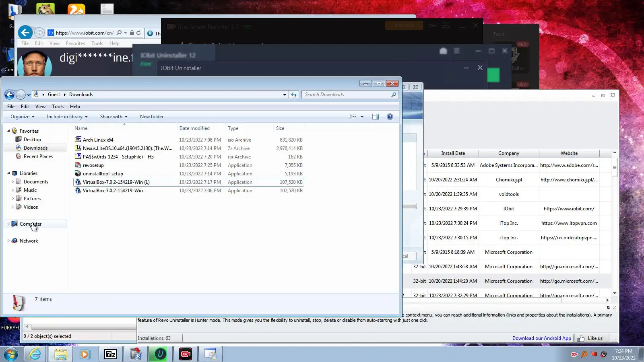Refresh the Downloads folder address bar

point(294,95)
